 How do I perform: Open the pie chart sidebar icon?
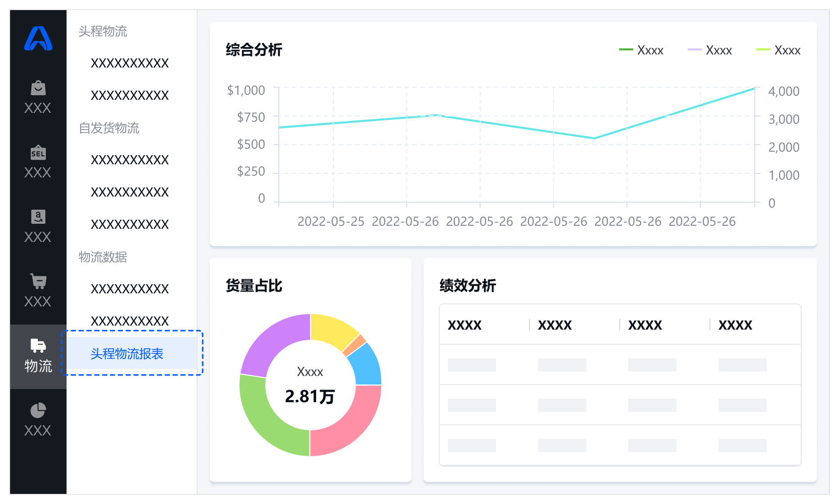(38, 410)
